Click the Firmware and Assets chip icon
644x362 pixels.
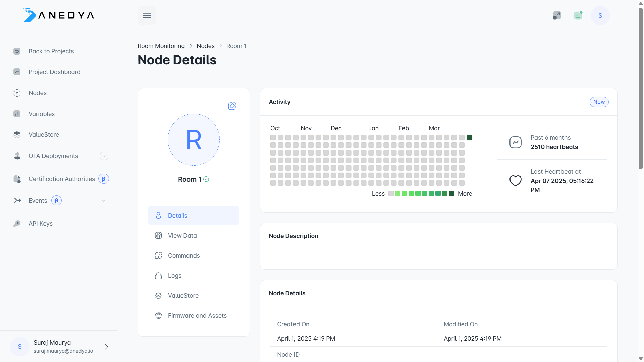tap(158, 316)
